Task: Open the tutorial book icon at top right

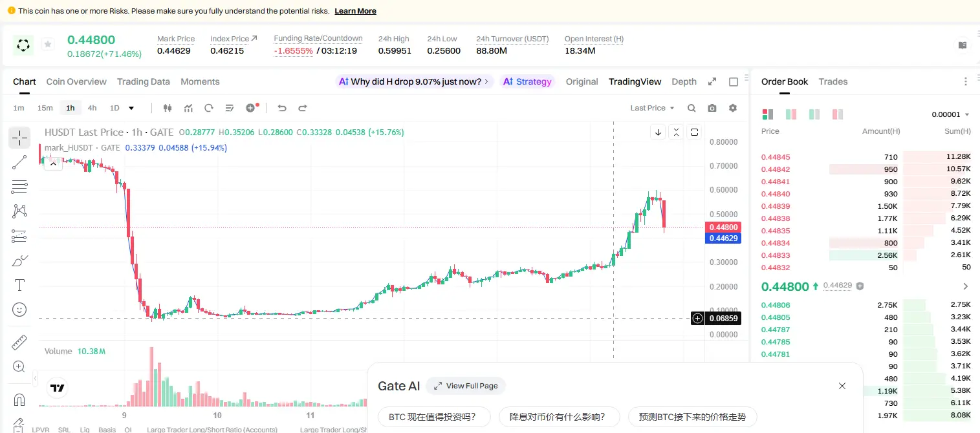Action: pyautogui.click(x=963, y=45)
